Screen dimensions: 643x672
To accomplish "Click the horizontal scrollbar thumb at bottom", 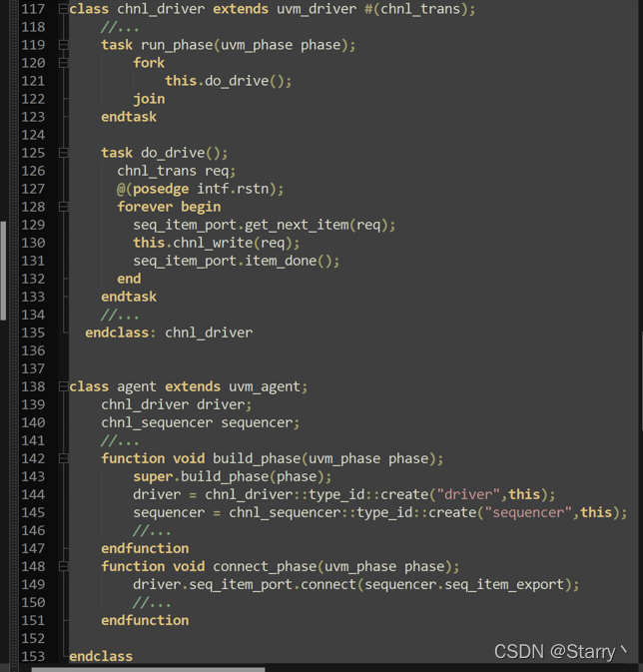I will click(x=148, y=669).
